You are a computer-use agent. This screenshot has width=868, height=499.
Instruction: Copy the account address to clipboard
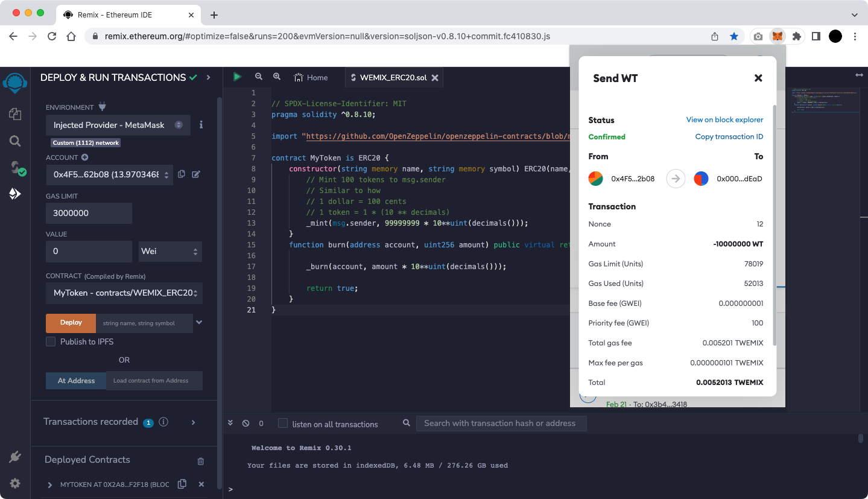point(182,174)
